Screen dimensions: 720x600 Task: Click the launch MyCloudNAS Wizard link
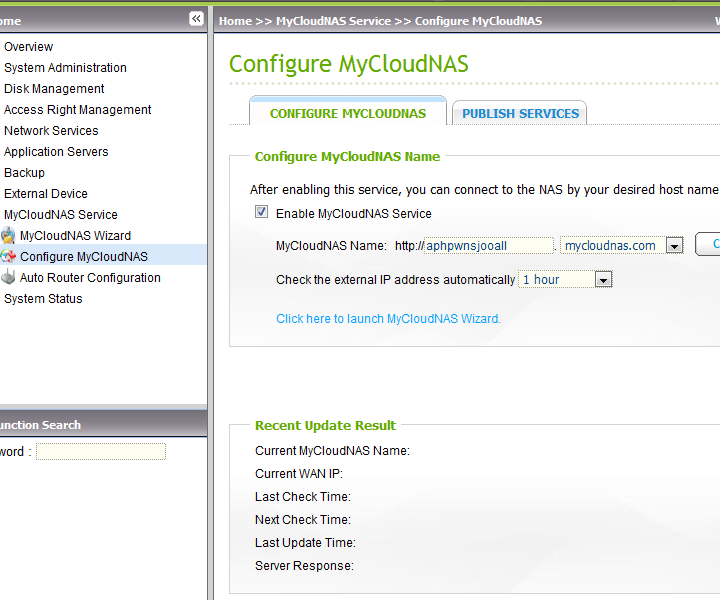(388, 319)
